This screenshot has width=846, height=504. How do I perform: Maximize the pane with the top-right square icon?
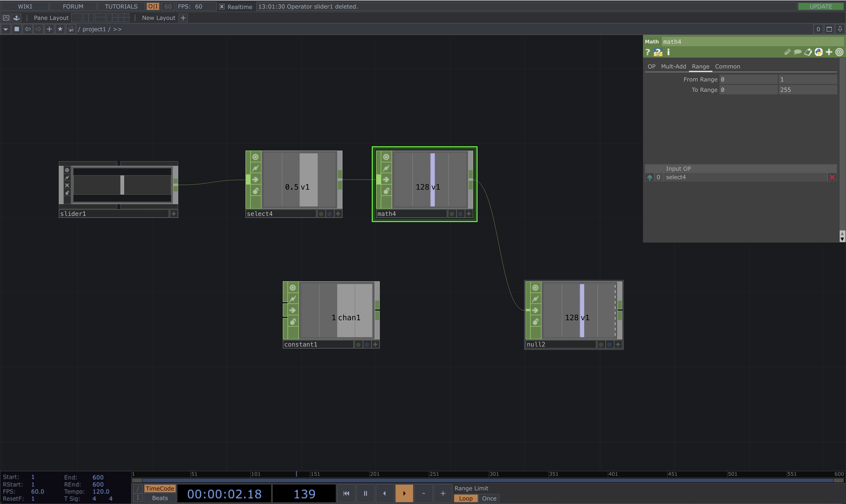[x=829, y=29]
